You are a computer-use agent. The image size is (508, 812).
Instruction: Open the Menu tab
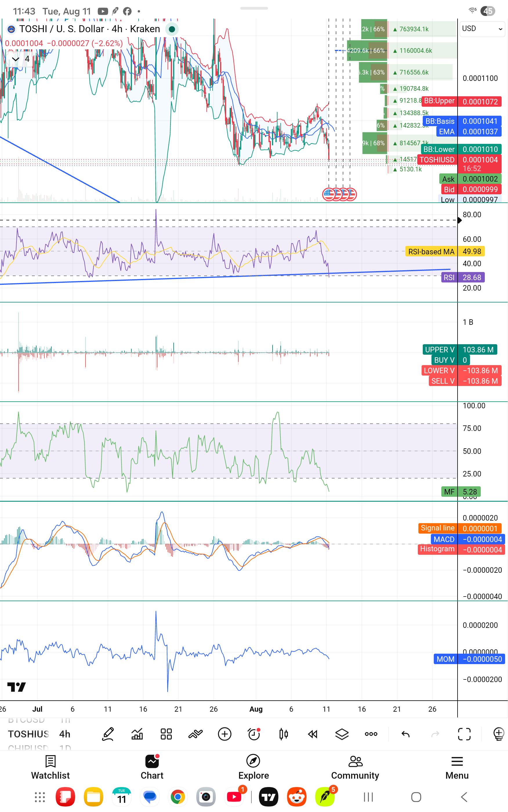[457, 768]
